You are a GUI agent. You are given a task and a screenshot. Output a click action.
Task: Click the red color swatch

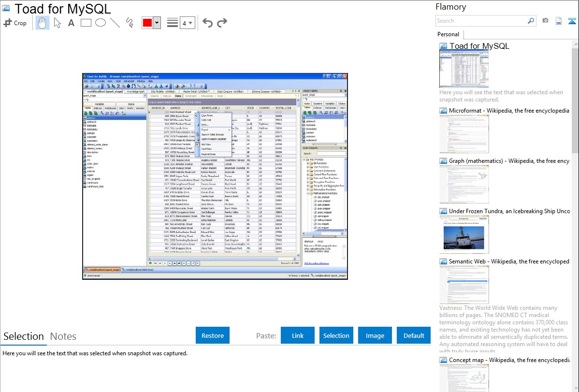pyautogui.click(x=147, y=23)
